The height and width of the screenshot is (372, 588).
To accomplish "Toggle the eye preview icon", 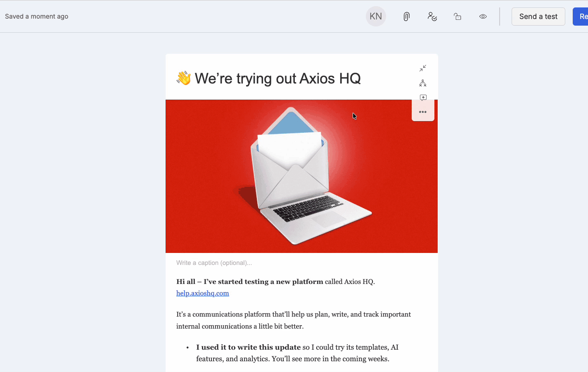I will [483, 17].
